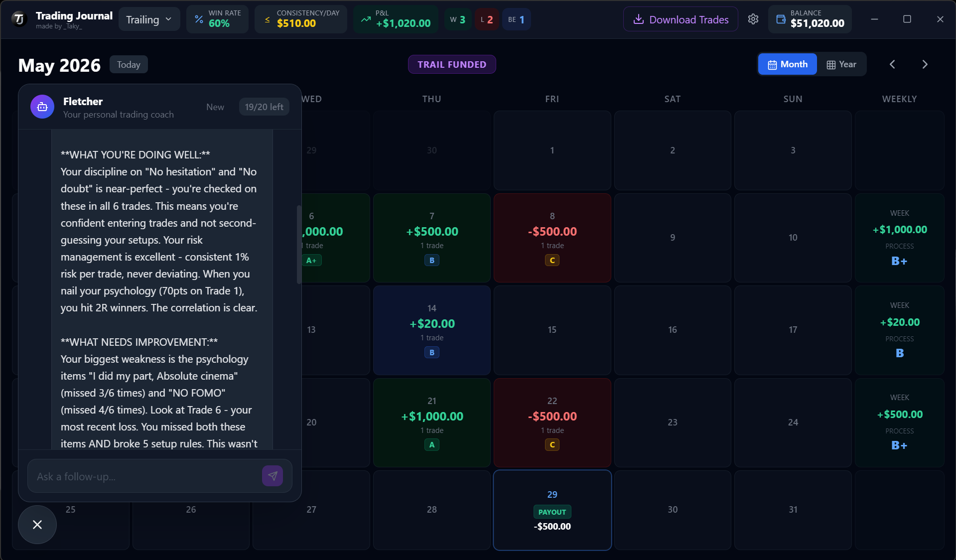The image size is (956, 560).
Task: Switch to Month view tab
Action: (x=787, y=64)
